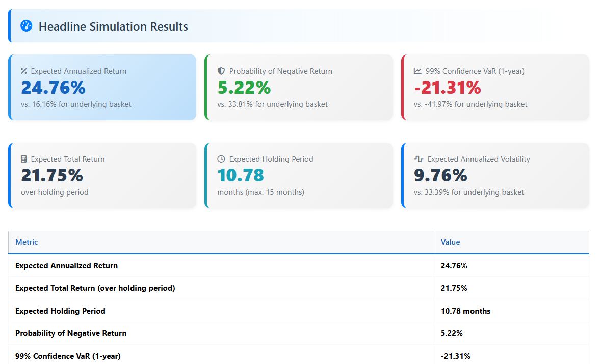Click the Probability of Negative Return card label

[x=281, y=71]
